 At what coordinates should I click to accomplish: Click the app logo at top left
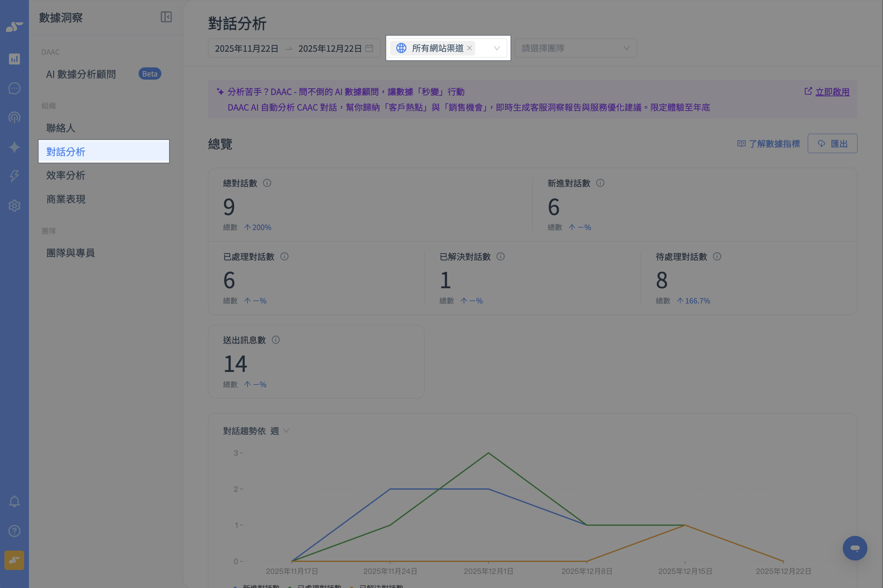click(x=14, y=27)
